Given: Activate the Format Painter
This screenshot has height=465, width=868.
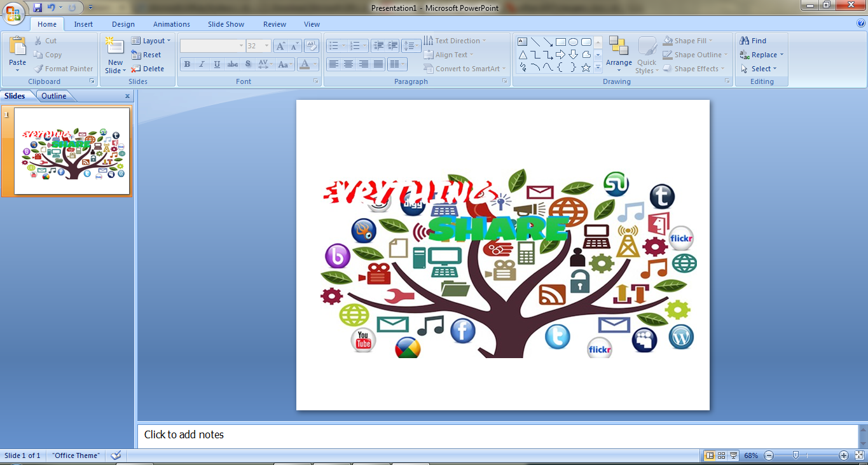Looking at the screenshot, I should pos(64,69).
